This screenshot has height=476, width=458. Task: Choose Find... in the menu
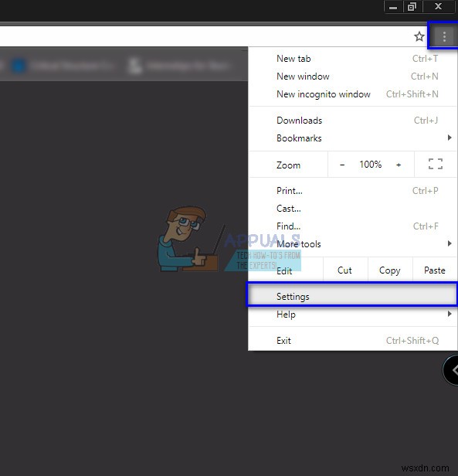click(x=353, y=226)
